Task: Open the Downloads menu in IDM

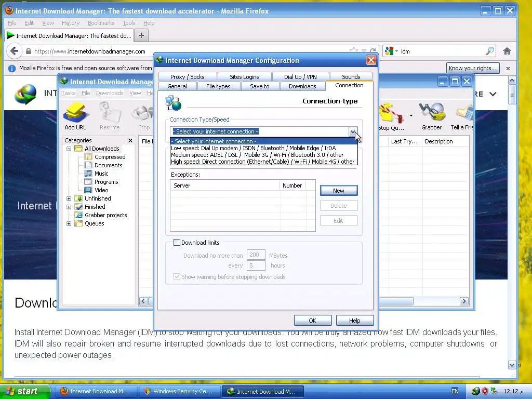Action: 110,93
